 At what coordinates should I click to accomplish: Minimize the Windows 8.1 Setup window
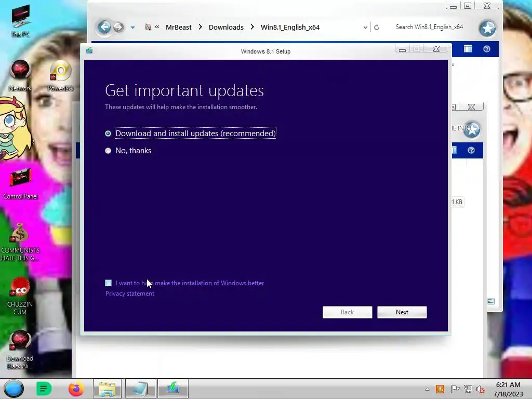coord(403,49)
